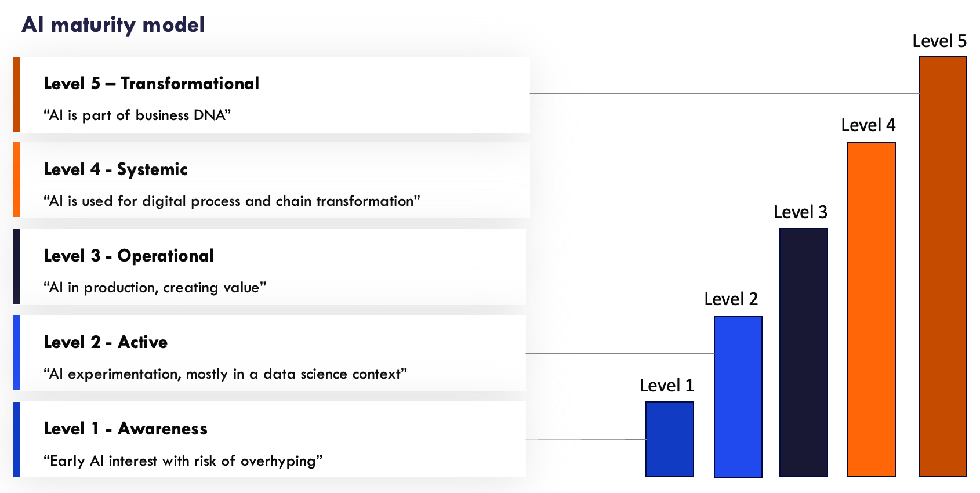Click the Level 2 - Active heading
The height and width of the screenshot is (493, 980).
[106, 342]
